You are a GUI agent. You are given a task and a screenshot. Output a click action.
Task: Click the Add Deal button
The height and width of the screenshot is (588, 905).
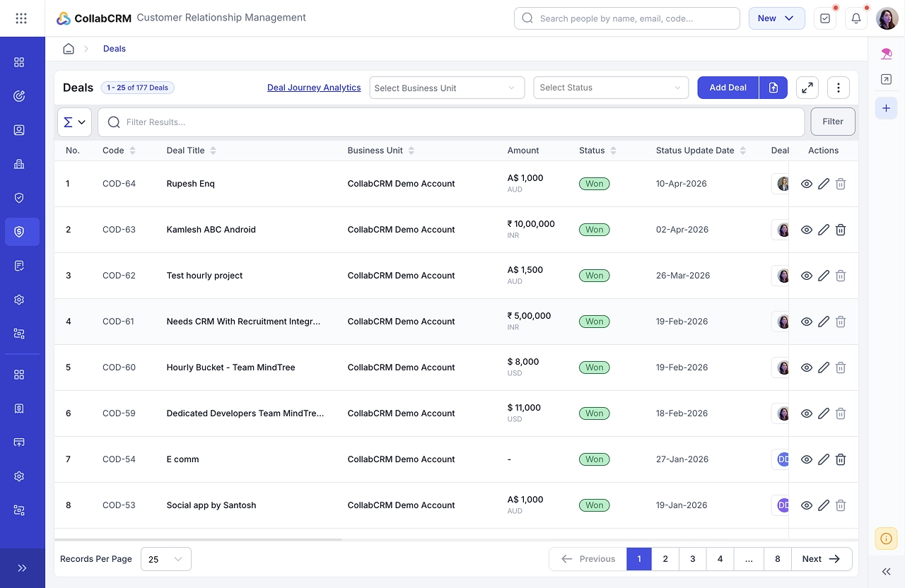[x=728, y=88]
